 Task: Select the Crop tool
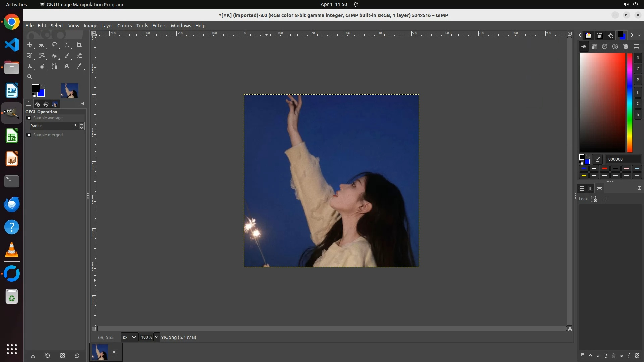click(79, 45)
